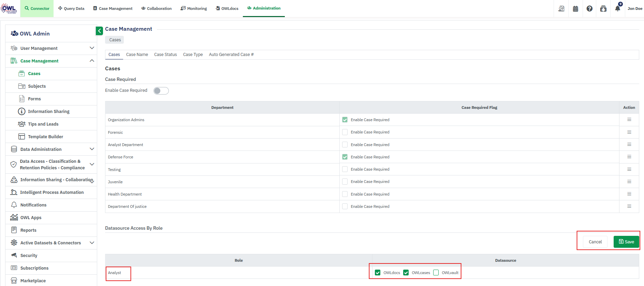Click the Cancel button
Screen dimensions: 644x286
coord(595,242)
